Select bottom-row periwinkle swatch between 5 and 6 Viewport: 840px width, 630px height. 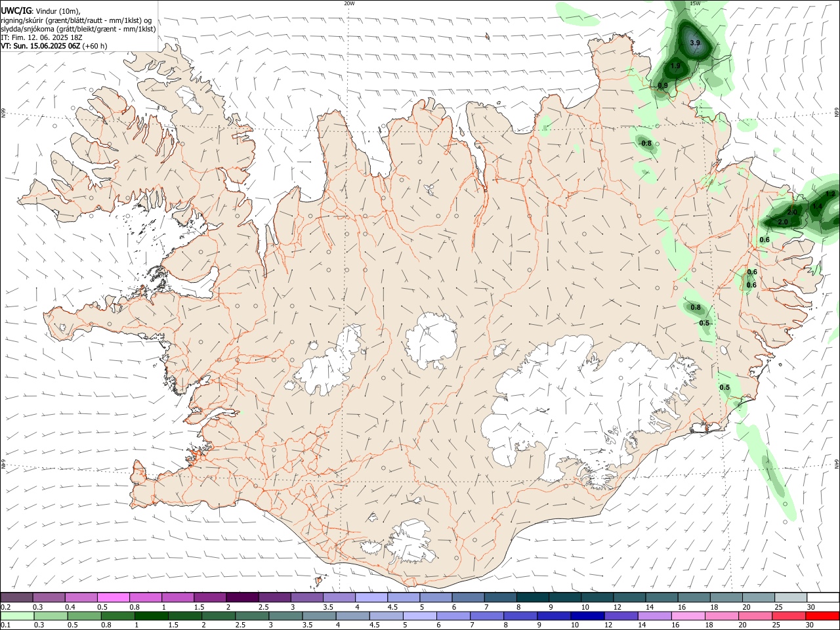tap(419, 616)
